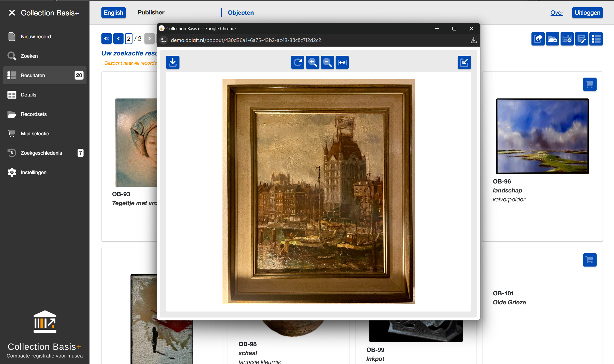Collapse the Collection Basis+ sidebar

pyautogui.click(x=12, y=13)
